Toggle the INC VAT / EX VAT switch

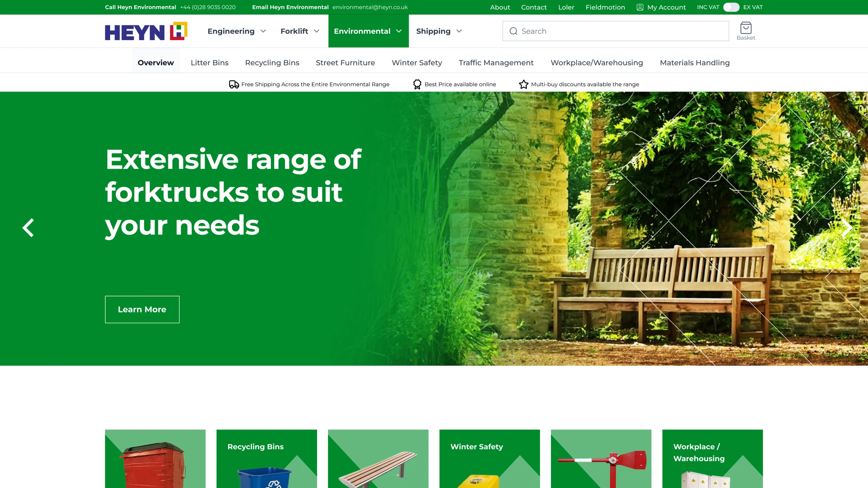[731, 7]
